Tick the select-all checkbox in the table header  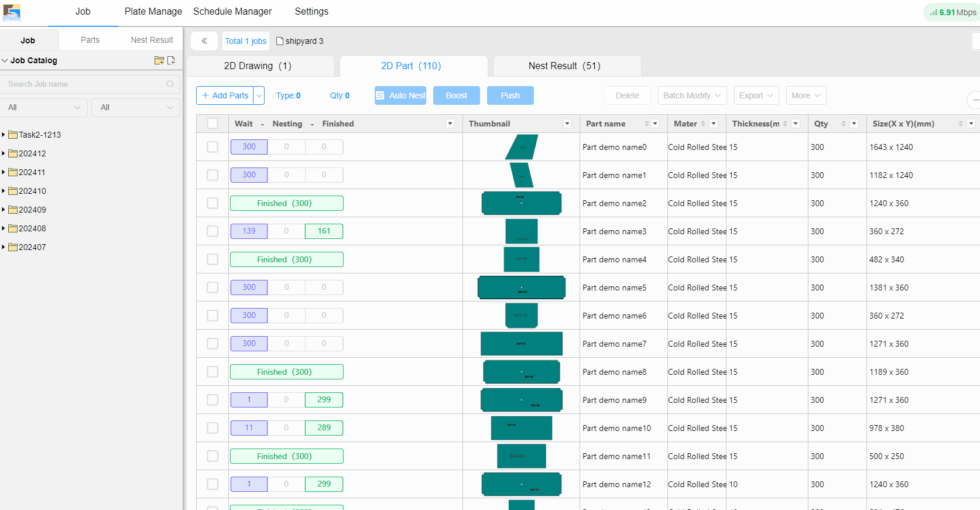pyautogui.click(x=213, y=124)
